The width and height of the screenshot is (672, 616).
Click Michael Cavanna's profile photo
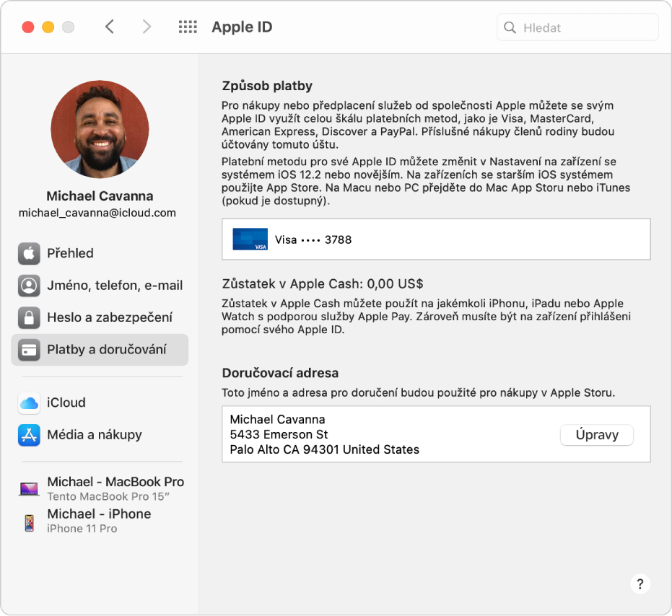(x=100, y=129)
